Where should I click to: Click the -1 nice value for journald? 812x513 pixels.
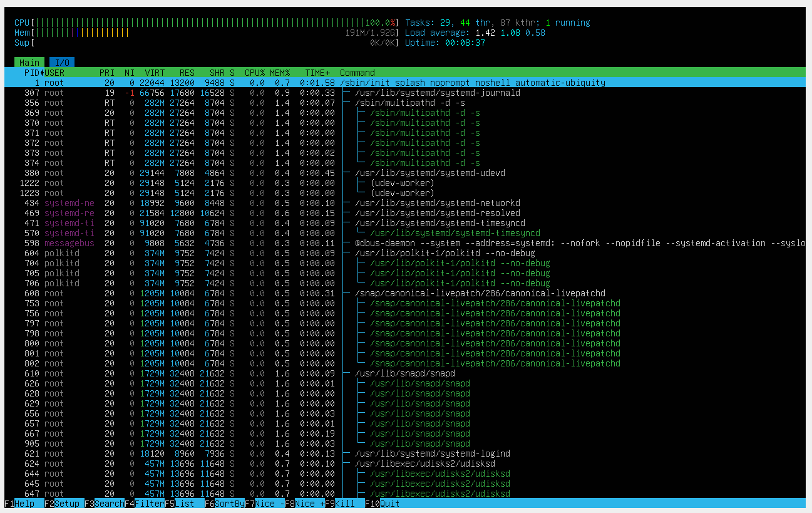[x=130, y=93]
